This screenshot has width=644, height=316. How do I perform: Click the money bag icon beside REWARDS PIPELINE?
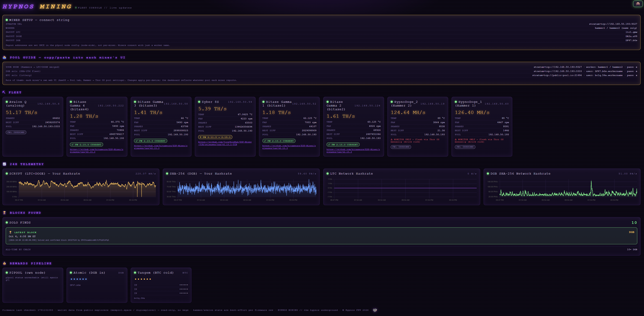coord(4,263)
